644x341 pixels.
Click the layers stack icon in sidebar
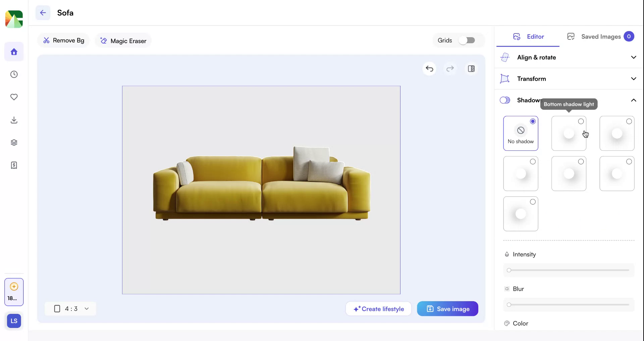pos(14,142)
